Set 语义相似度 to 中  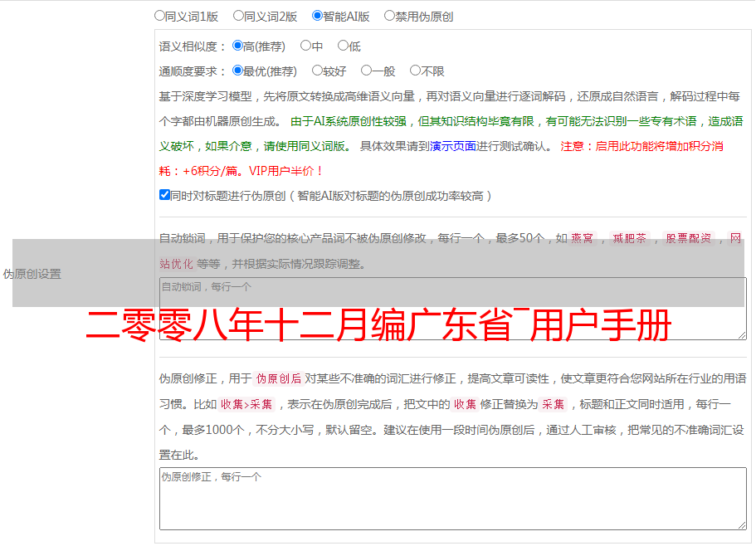point(305,46)
